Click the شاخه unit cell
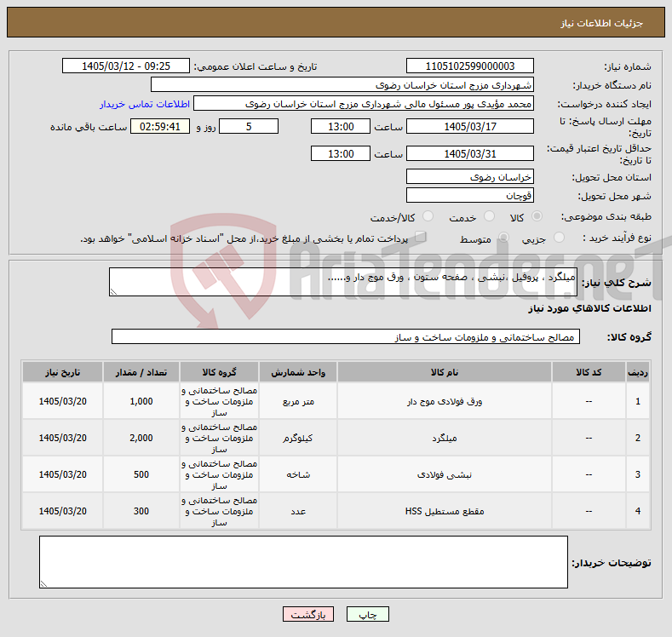Viewport: 672px width, 637px height. pyautogui.click(x=298, y=474)
